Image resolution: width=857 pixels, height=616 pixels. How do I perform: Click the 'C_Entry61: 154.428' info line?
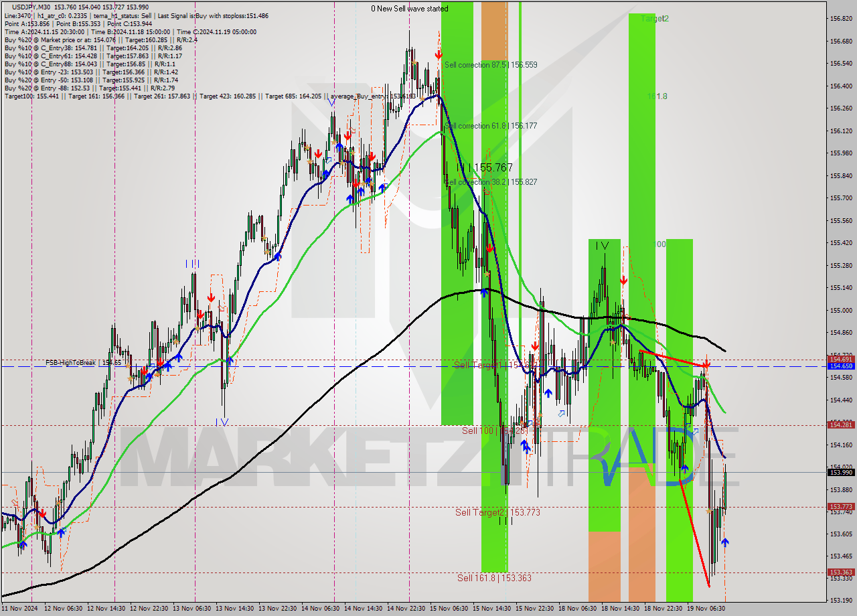[x=93, y=56]
